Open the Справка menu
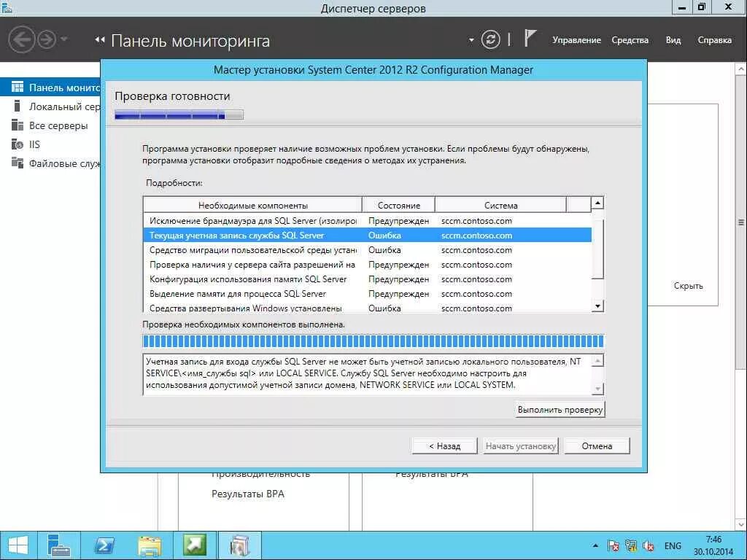 point(715,40)
